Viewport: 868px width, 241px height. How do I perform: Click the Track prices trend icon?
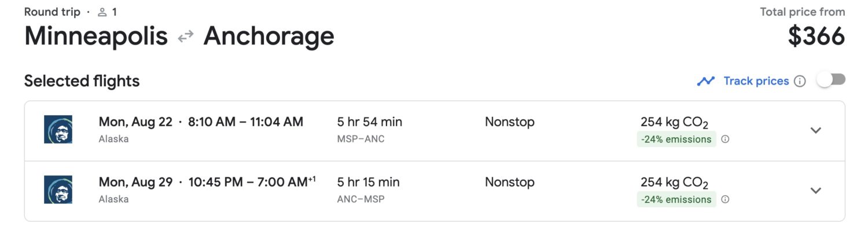tap(705, 81)
